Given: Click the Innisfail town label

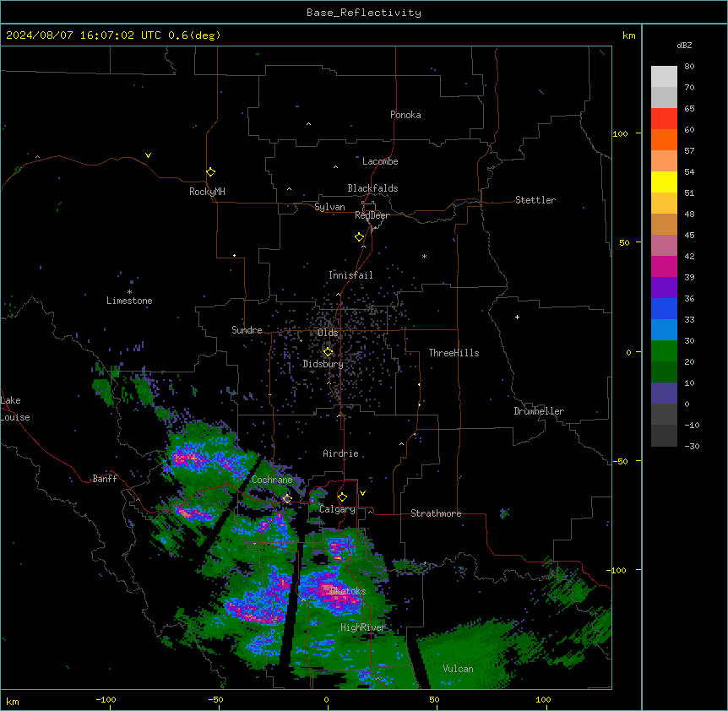Looking at the screenshot, I should [x=350, y=275].
